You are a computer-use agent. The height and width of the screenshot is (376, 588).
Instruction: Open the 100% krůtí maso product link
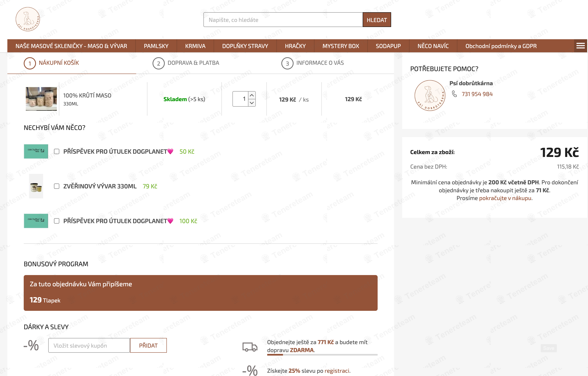pos(87,95)
